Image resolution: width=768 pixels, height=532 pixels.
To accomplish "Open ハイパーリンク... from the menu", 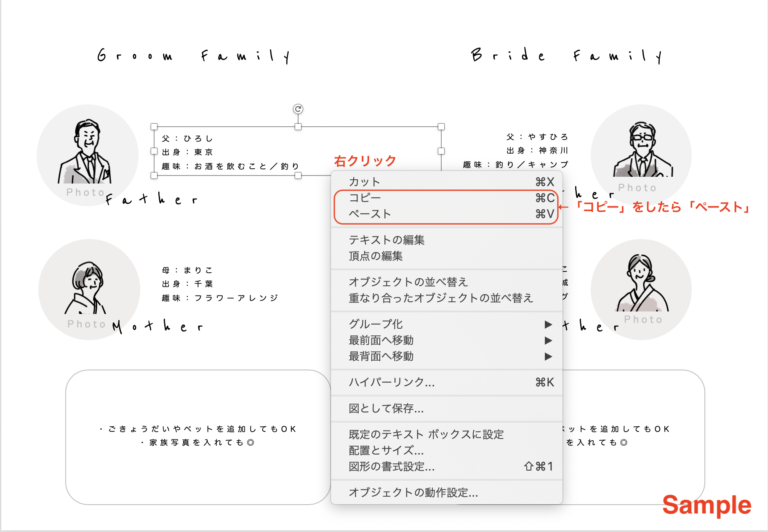I will [392, 382].
